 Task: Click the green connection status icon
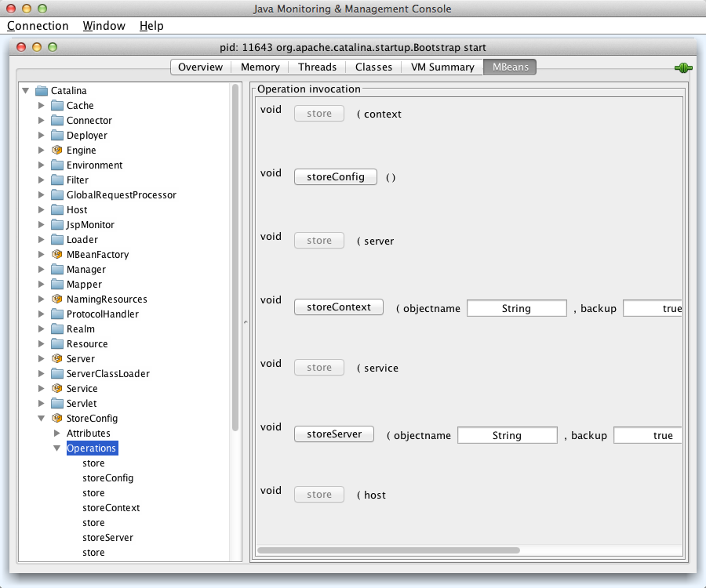(x=683, y=68)
